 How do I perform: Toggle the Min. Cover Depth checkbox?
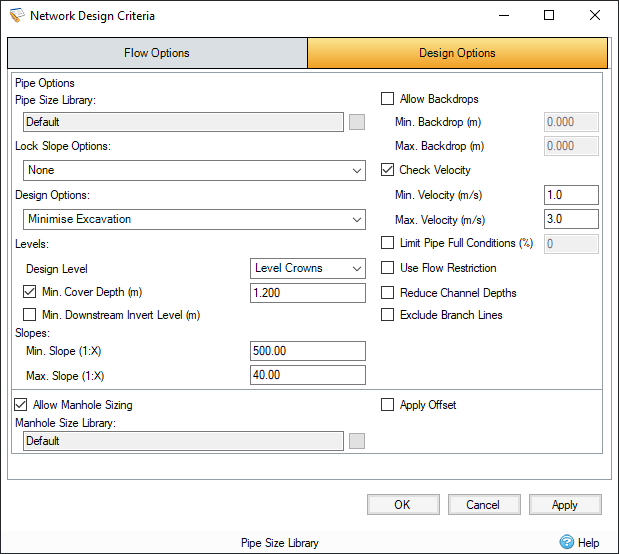[x=29, y=292]
